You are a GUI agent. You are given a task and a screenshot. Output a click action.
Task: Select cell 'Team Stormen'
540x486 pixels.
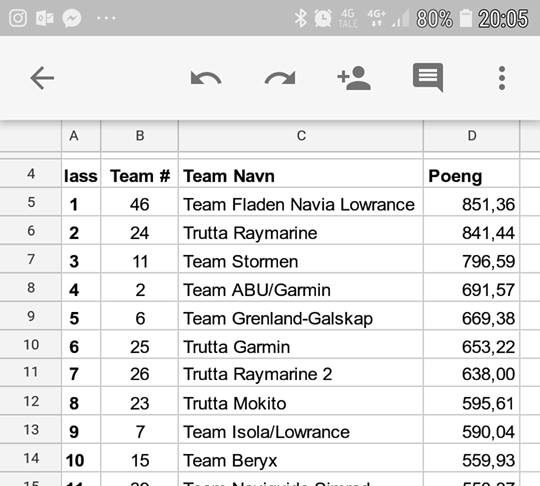[x=301, y=259]
